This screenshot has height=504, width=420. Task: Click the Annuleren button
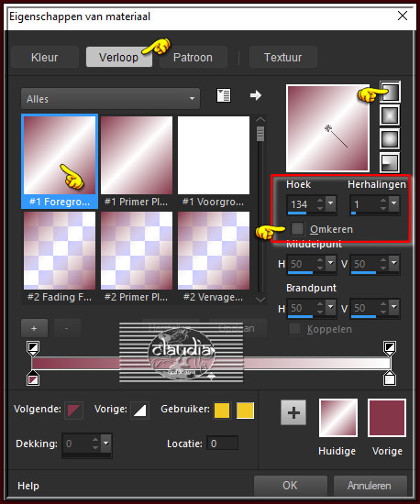(x=370, y=486)
